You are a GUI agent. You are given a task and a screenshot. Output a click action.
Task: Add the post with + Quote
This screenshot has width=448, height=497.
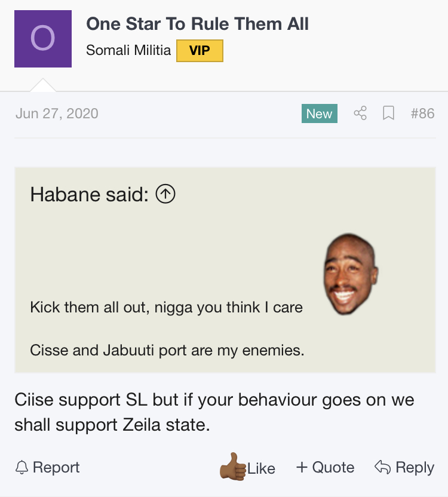[x=325, y=467]
